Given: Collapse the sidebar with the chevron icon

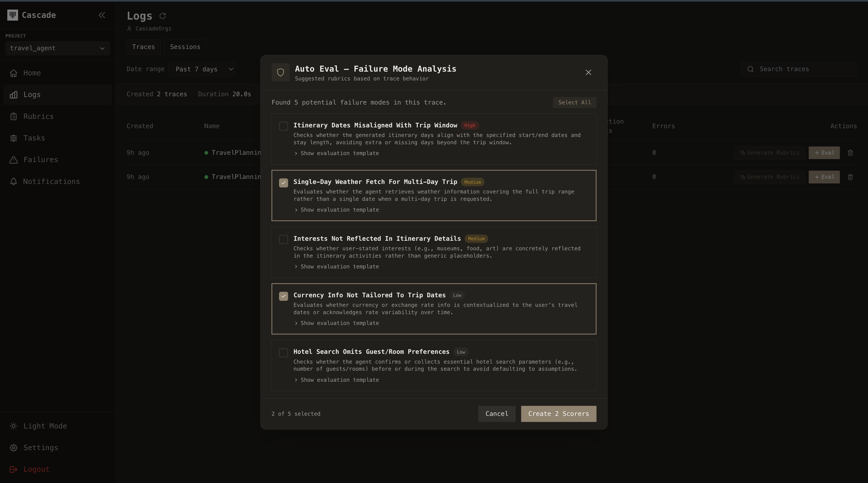Looking at the screenshot, I should (102, 15).
